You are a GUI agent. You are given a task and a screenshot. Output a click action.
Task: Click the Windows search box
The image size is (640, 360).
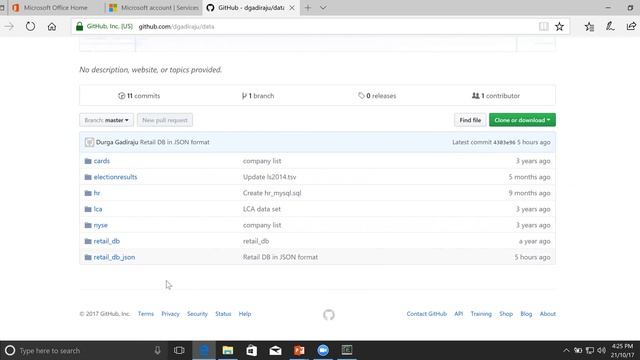coord(84,351)
